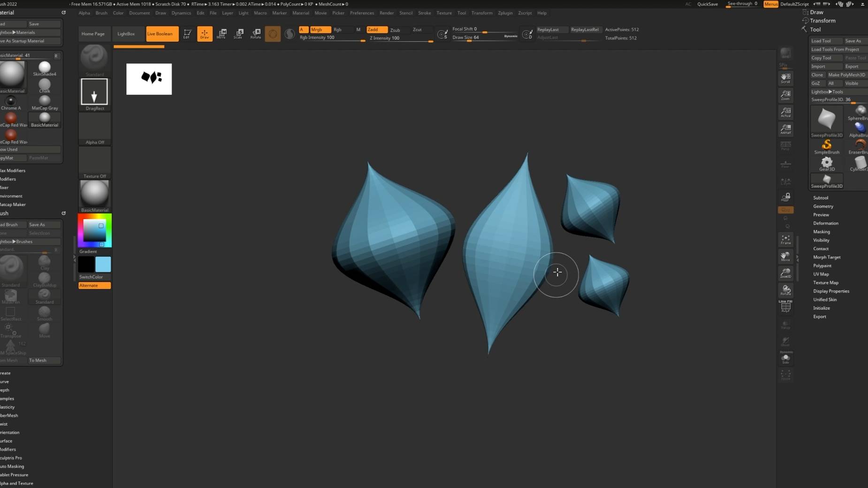Viewport: 868px width, 488px height.
Task: Switch to the Move gizmo icon
Action: coord(222,33)
